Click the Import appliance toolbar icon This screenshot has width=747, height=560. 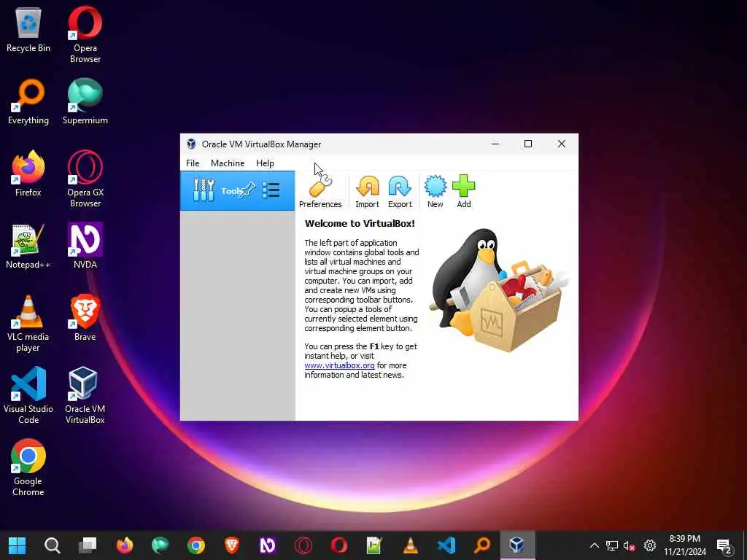point(368,191)
